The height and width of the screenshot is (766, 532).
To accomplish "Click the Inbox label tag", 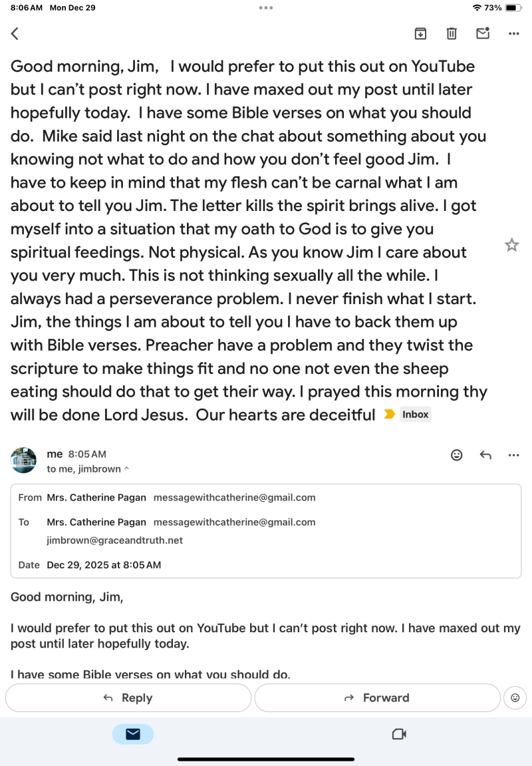I will (x=416, y=415).
